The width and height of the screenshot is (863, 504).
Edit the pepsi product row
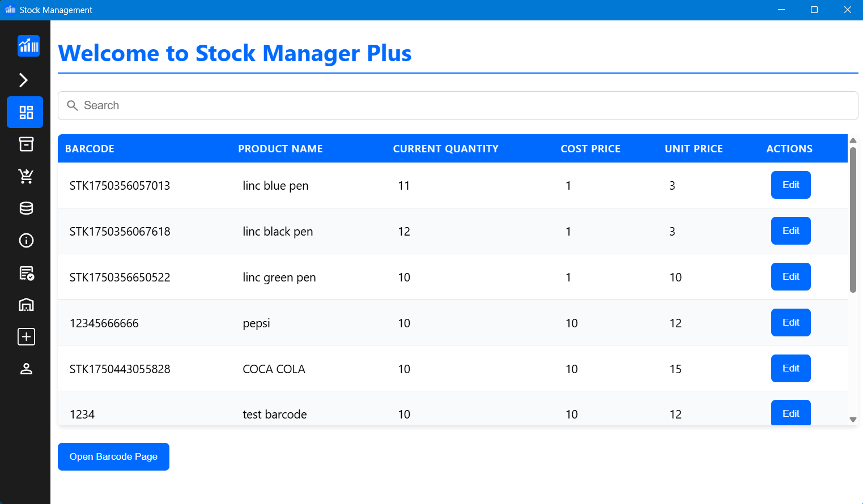[790, 323]
